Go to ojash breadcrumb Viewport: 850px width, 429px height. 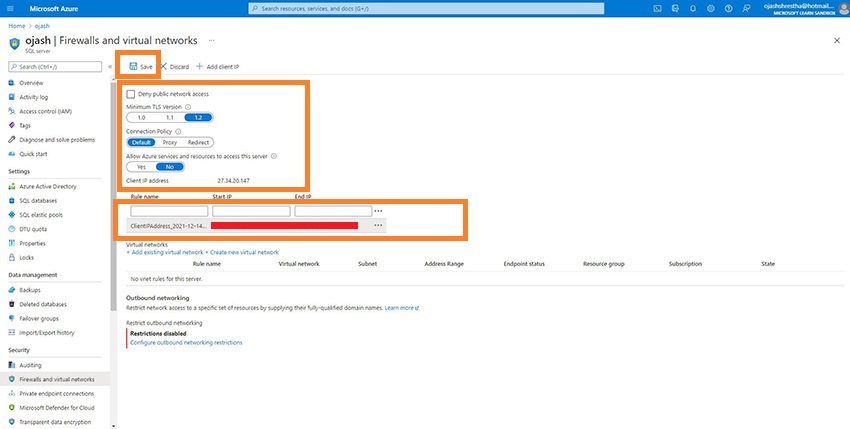42,26
